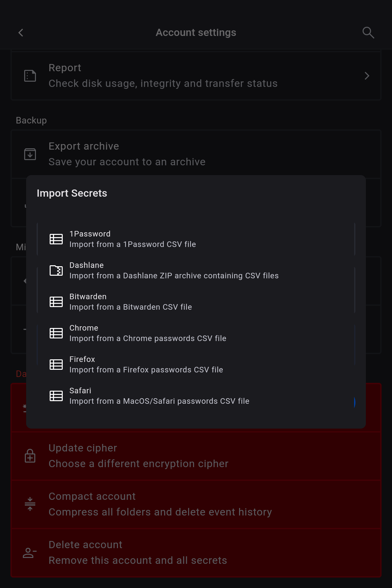This screenshot has height=588, width=392.
Task: Pick Chrome passwords CSV import
Action: pos(148,333)
